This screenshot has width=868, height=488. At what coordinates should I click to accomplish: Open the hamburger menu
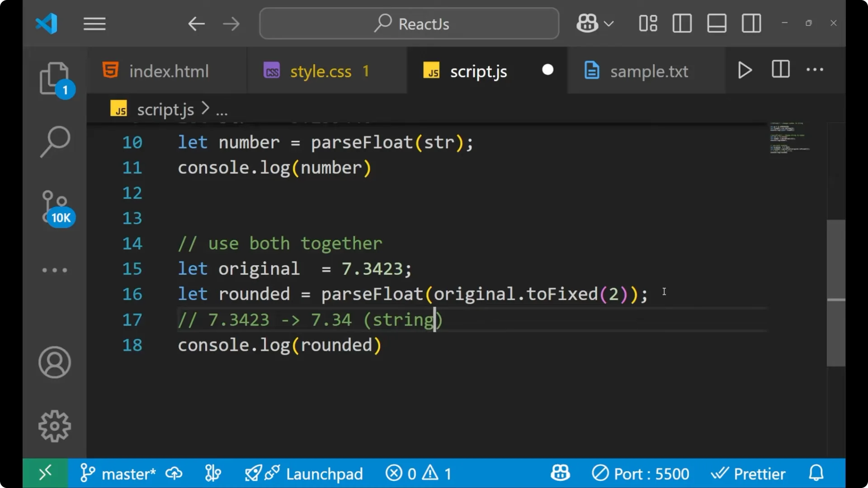click(x=94, y=23)
